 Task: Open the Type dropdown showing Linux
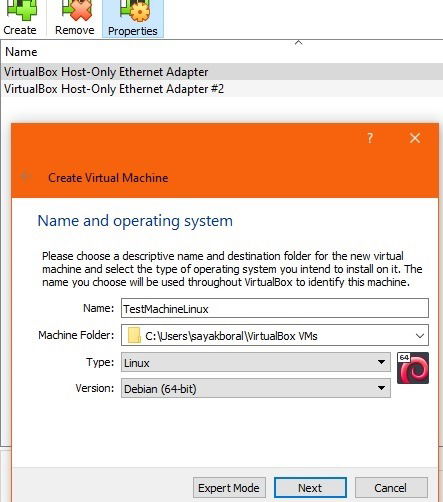tap(256, 362)
